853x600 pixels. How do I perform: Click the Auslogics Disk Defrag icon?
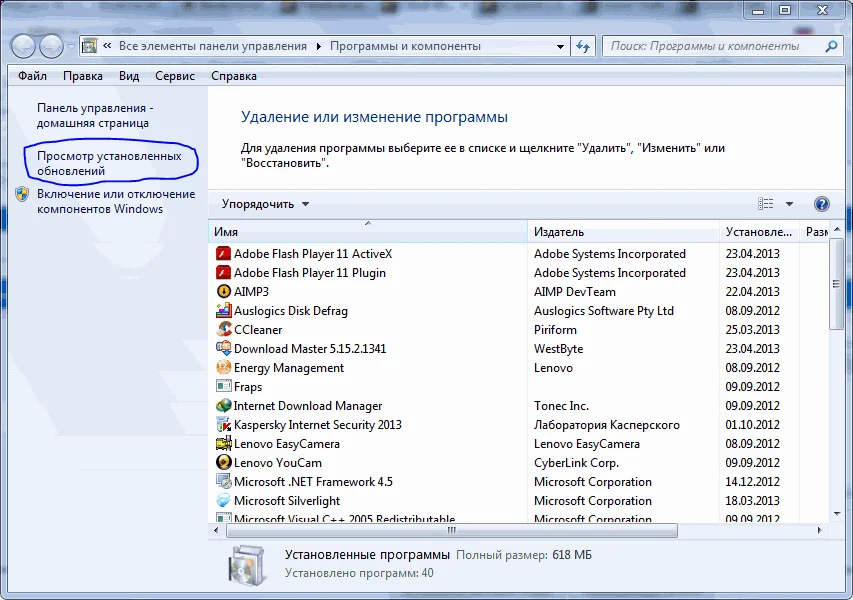tap(224, 311)
